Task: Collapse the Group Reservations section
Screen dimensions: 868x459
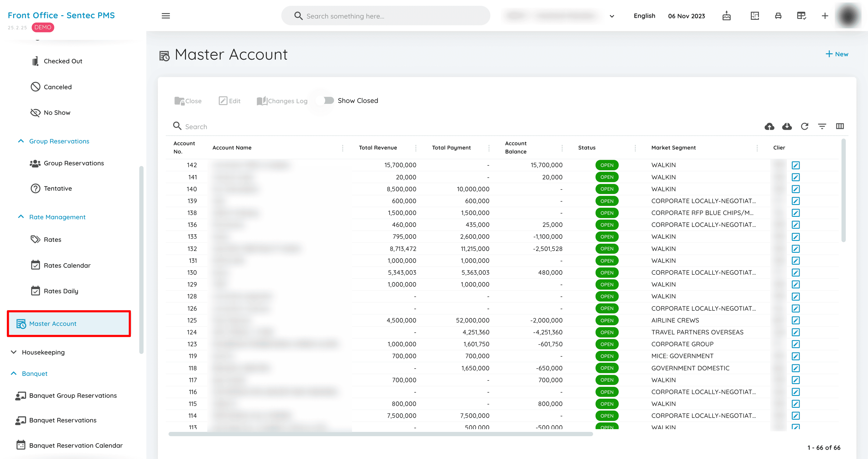Action: click(21, 141)
